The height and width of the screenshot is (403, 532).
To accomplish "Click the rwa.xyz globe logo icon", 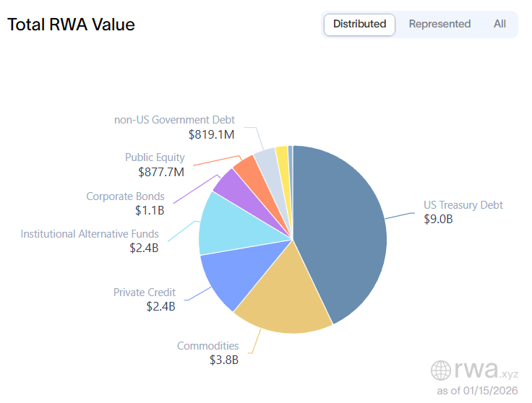I will tap(440, 370).
